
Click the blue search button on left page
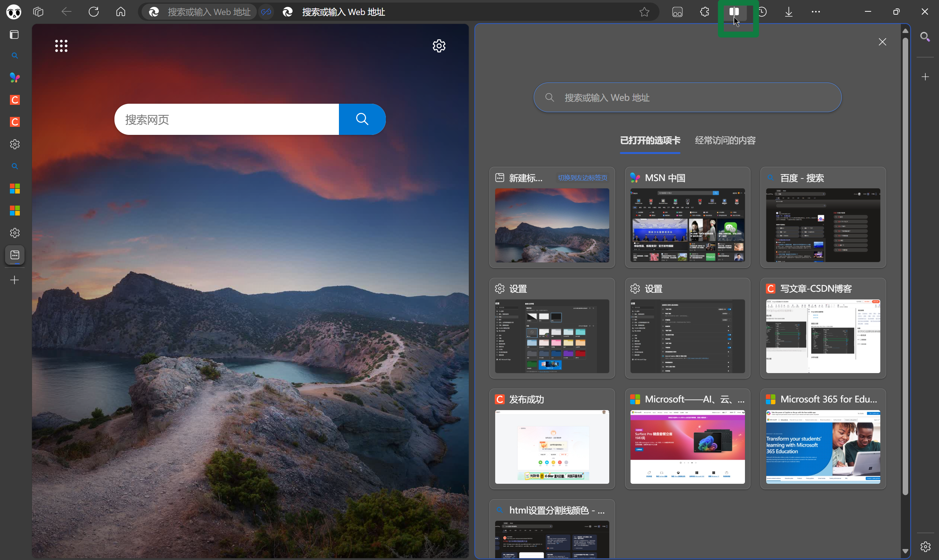click(x=362, y=119)
